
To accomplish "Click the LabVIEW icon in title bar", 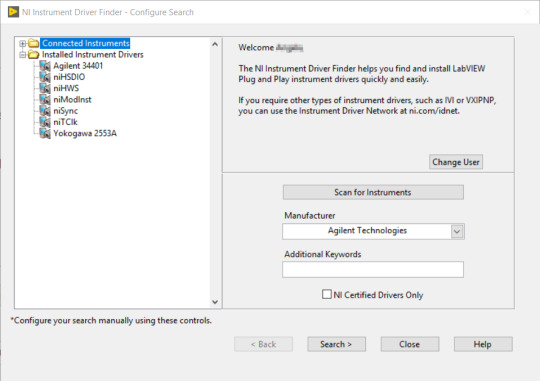I will click(13, 12).
